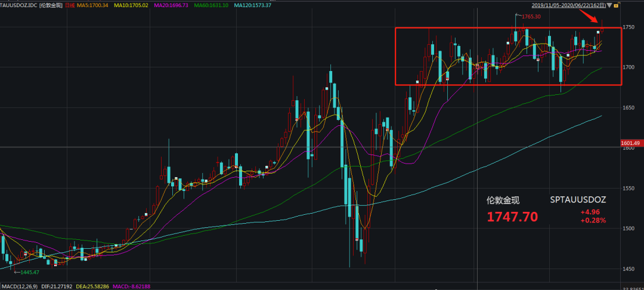Click the 日线 daily period label
644x290 pixels.
69,5
